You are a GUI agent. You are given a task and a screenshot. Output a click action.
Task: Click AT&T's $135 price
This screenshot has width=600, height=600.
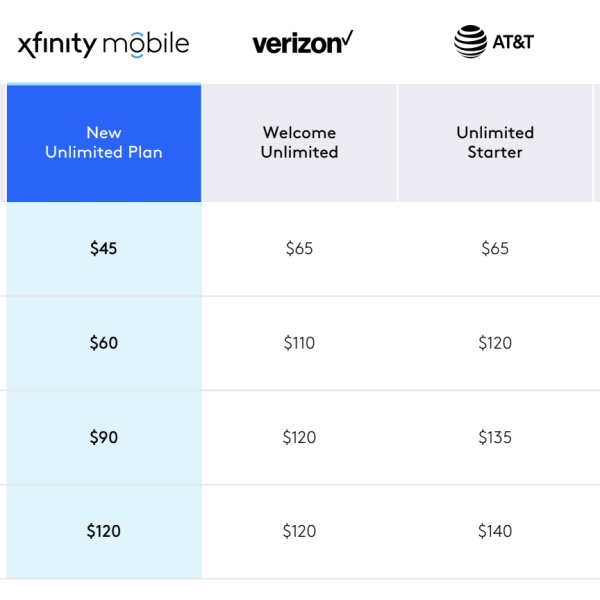(495, 437)
